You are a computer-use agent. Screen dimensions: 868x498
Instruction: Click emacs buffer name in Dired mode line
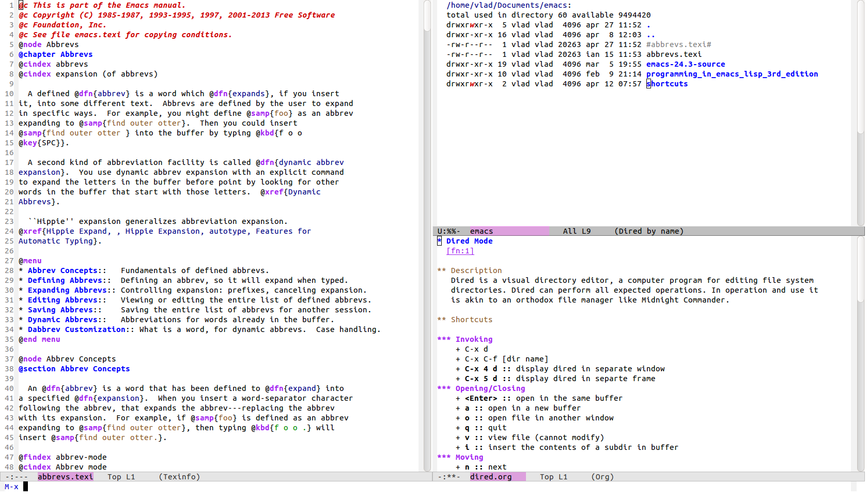[482, 231]
